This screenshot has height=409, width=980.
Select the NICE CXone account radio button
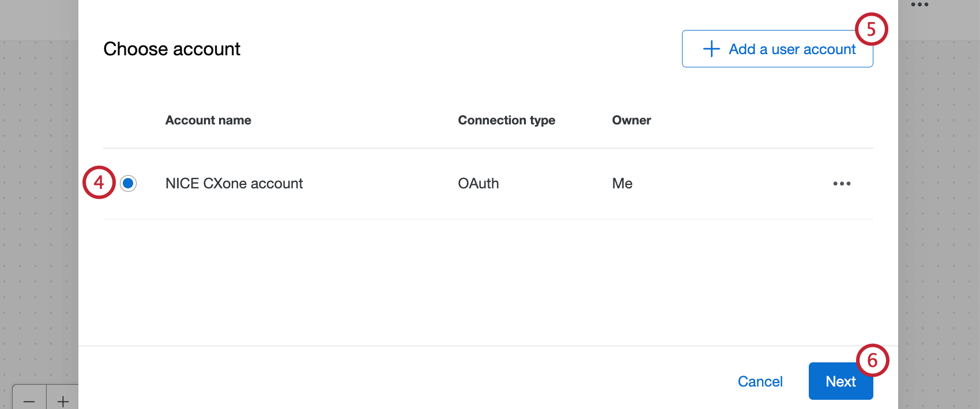pyautogui.click(x=128, y=184)
